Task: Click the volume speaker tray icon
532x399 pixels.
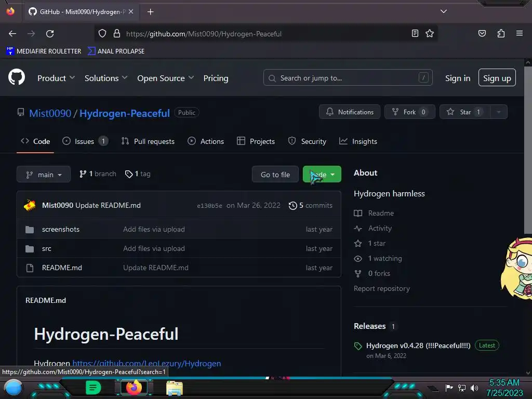Action: click(x=474, y=388)
